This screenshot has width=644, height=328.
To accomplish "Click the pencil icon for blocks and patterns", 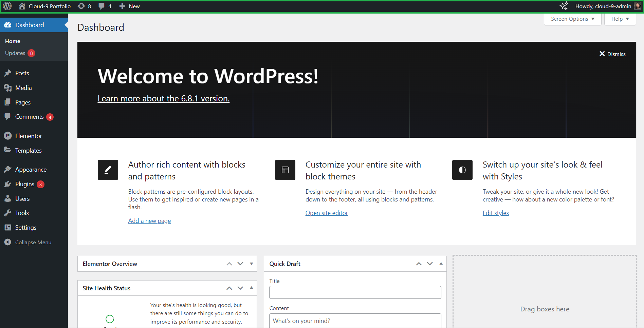I will click(108, 170).
